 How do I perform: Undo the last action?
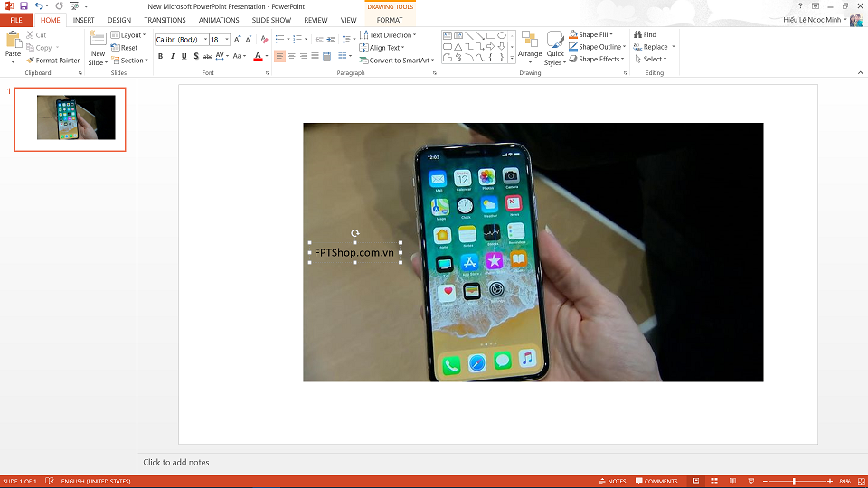[x=39, y=6]
